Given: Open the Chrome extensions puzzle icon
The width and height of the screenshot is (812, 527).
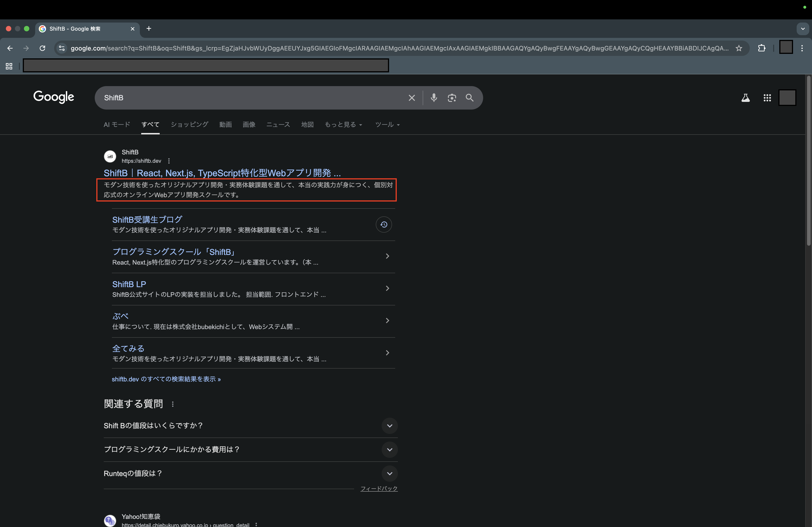Looking at the screenshot, I should click(x=761, y=48).
